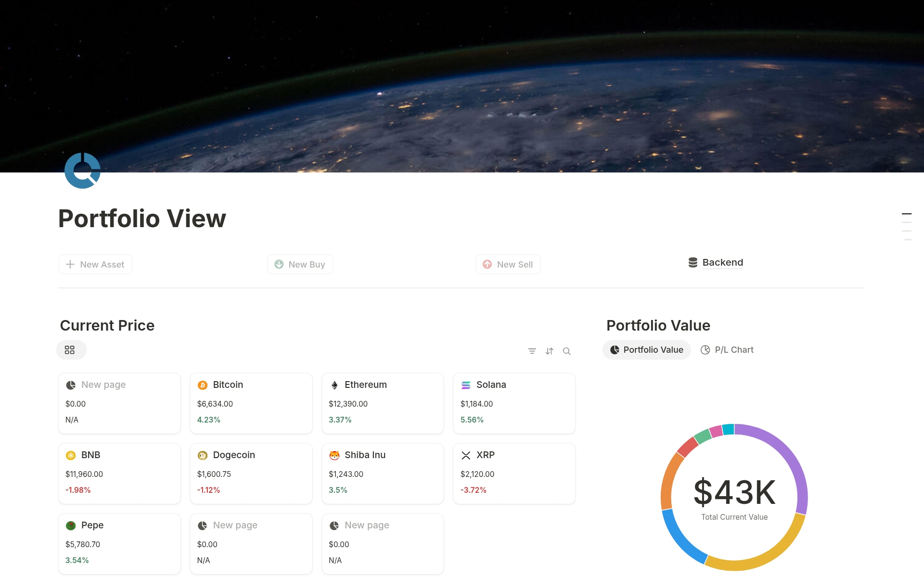The height and width of the screenshot is (577, 924).
Task: Click the Portfolio Value tab pie icon
Action: (615, 350)
